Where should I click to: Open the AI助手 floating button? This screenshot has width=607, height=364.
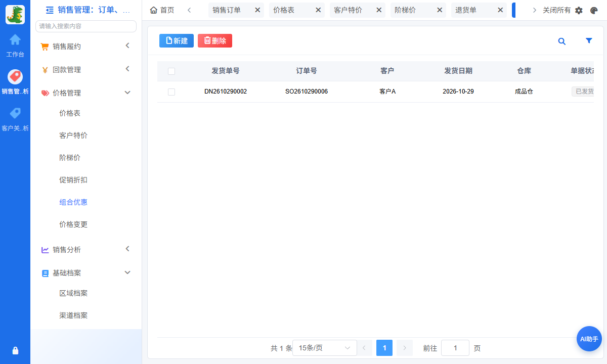(x=589, y=339)
